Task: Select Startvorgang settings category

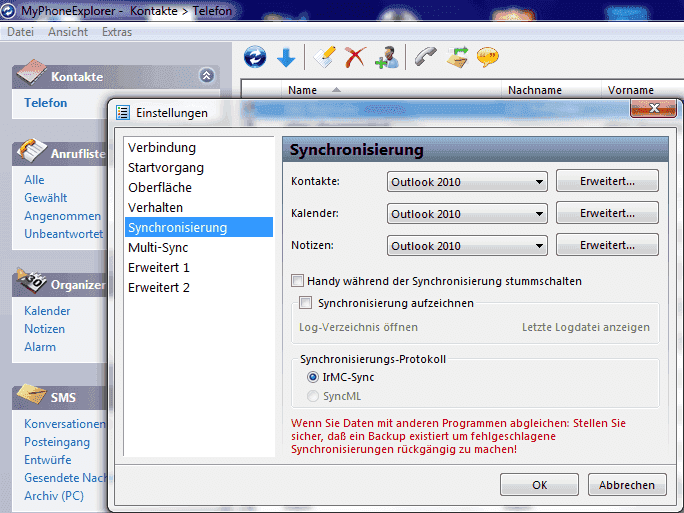Action: click(x=199, y=168)
